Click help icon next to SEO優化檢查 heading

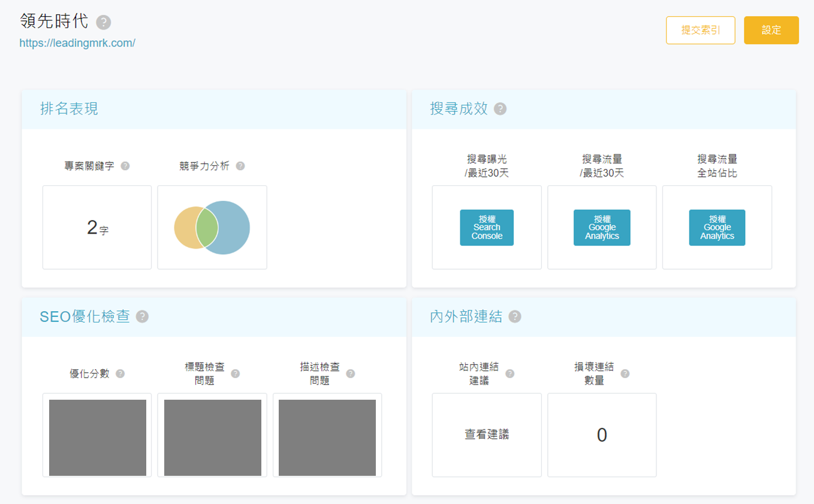coord(142,316)
